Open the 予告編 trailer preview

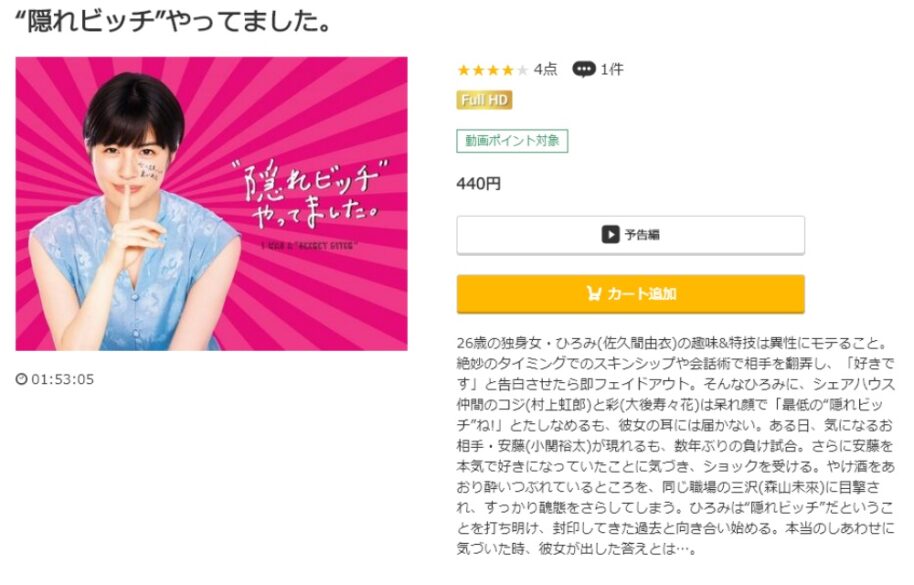click(x=630, y=235)
